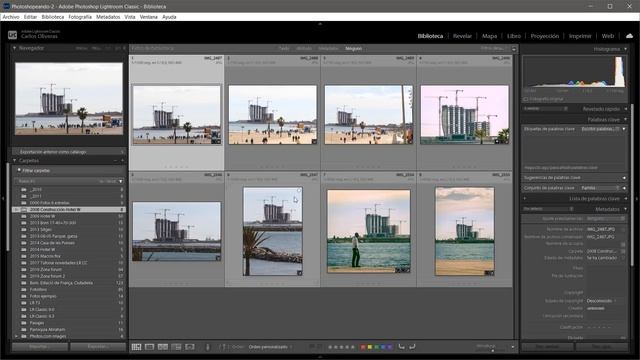Collapse the Carpetas panel

(15, 161)
